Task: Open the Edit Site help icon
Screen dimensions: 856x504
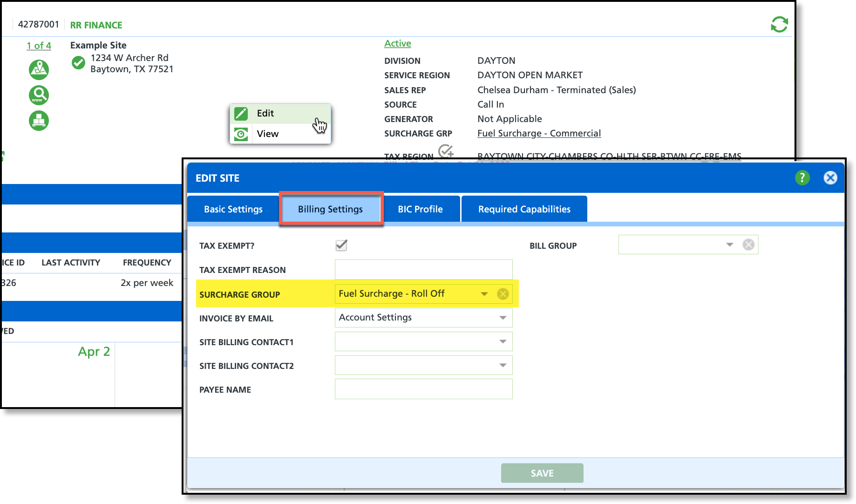Action: click(x=802, y=177)
